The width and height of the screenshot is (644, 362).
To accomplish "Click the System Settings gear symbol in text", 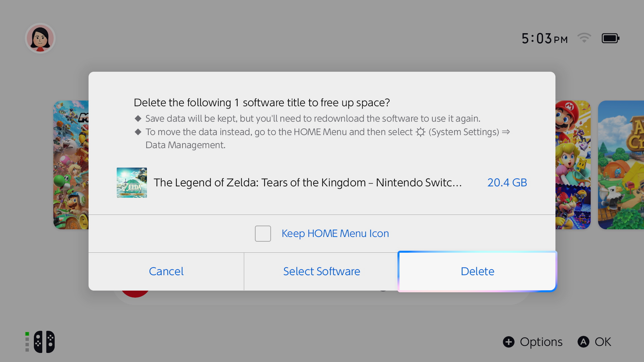I will (420, 132).
